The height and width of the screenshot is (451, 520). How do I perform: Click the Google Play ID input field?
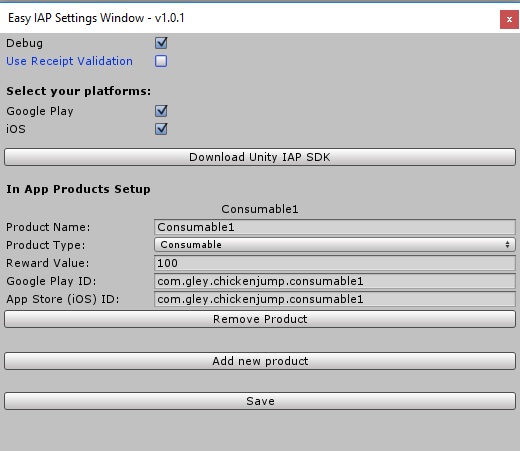click(335, 281)
